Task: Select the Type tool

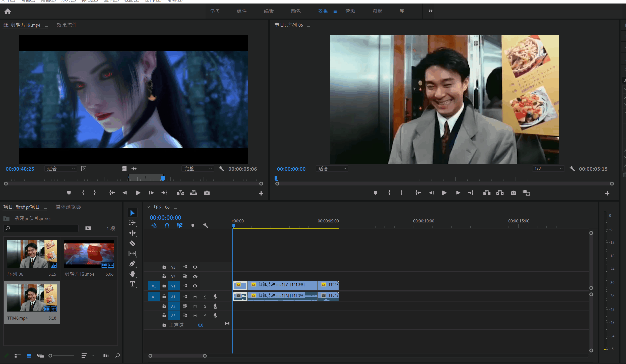Action: tap(132, 284)
